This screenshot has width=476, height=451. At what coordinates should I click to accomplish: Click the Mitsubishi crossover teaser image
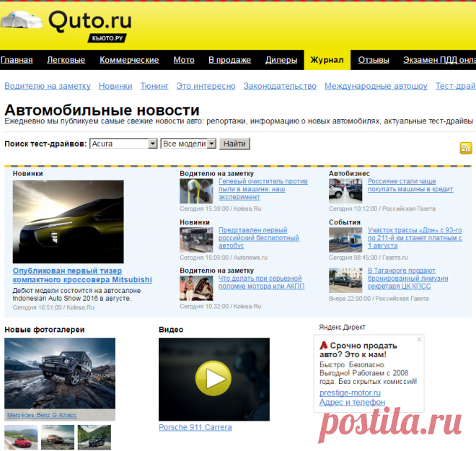point(69,222)
